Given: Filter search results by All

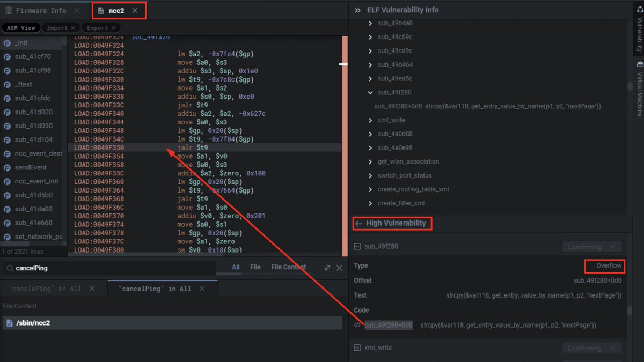Looking at the screenshot, I should (x=236, y=267).
